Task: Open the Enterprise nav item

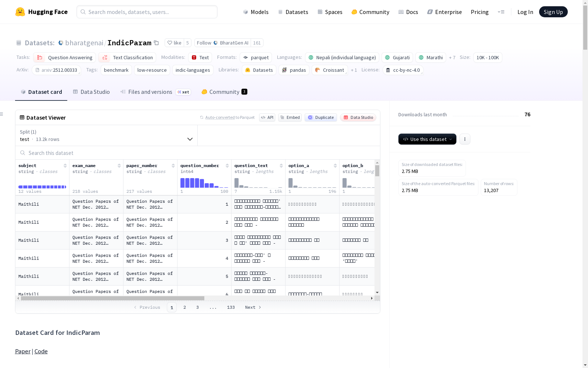Action: (x=445, y=12)
